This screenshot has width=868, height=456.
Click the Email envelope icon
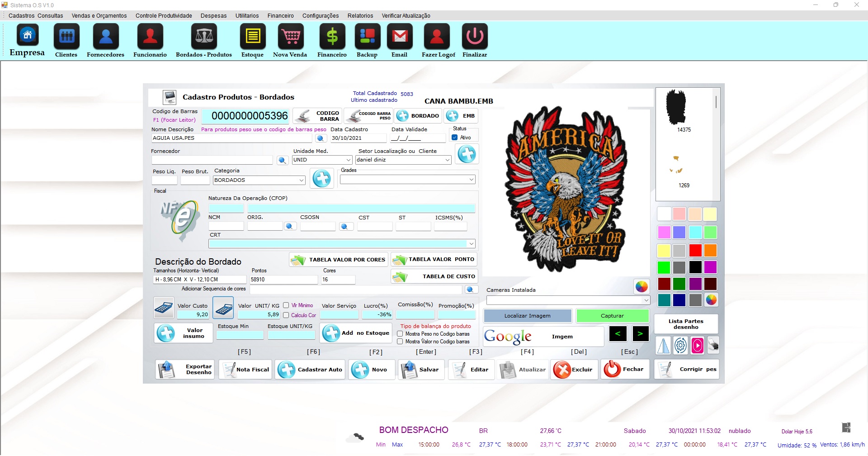[400, 37]
